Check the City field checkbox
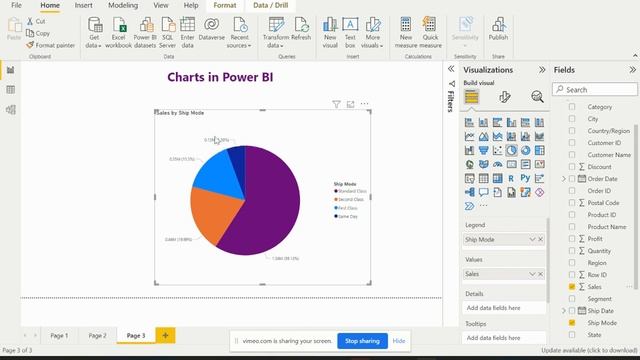Image resolution: width=640 pixels, height=360 pixels. pos(572,119)
